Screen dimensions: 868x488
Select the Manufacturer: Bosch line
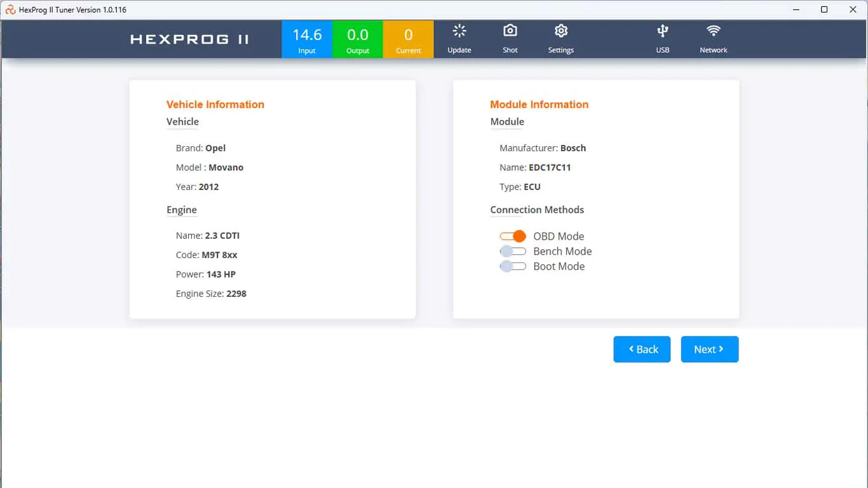[x=543, y=148]
